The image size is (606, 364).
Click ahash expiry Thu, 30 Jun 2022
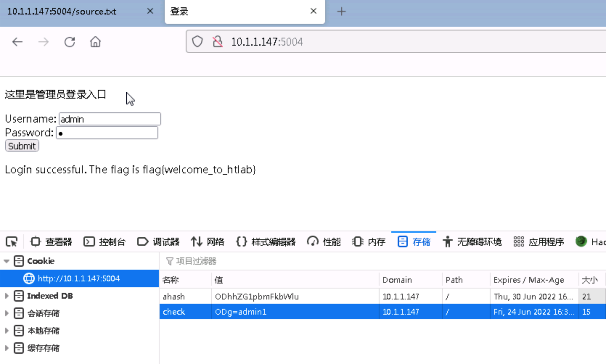point(533,297)
